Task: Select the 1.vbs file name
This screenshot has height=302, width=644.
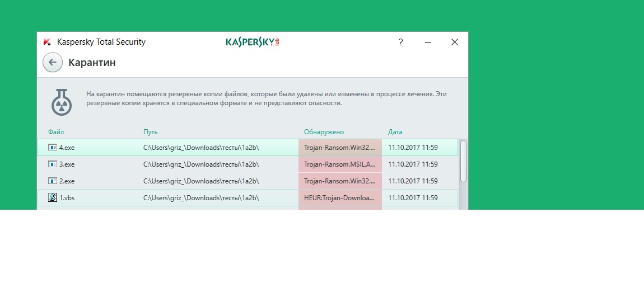Action: (67, 198)
